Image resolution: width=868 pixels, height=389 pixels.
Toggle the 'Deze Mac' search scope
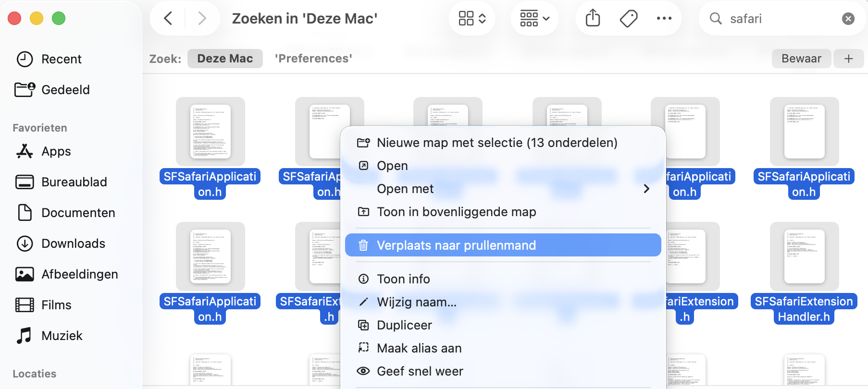click(224, 58)
